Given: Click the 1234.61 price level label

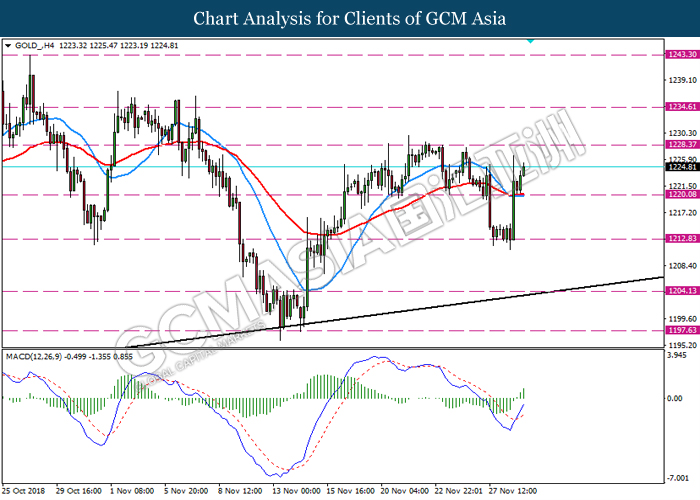Looking at the screenshot, I should point(681,107).
